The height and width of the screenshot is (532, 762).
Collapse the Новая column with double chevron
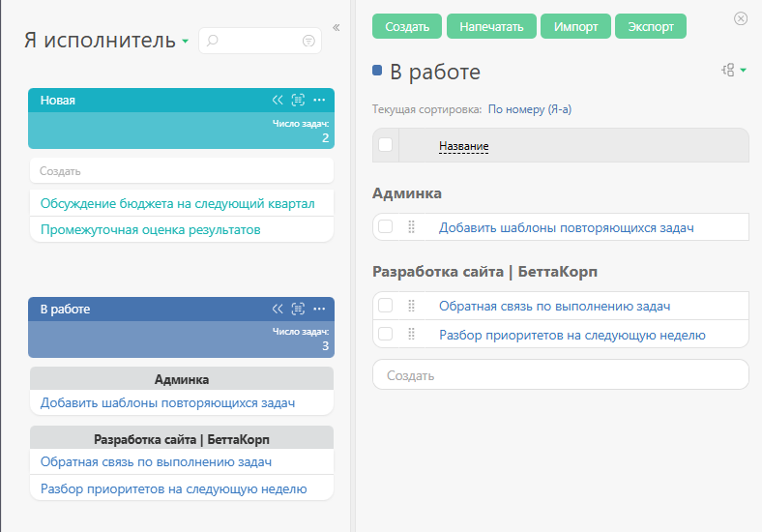point(278,101)
